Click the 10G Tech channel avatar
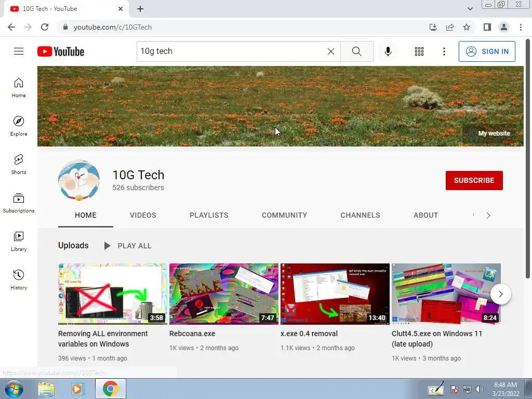 click(x=79, y=180)
